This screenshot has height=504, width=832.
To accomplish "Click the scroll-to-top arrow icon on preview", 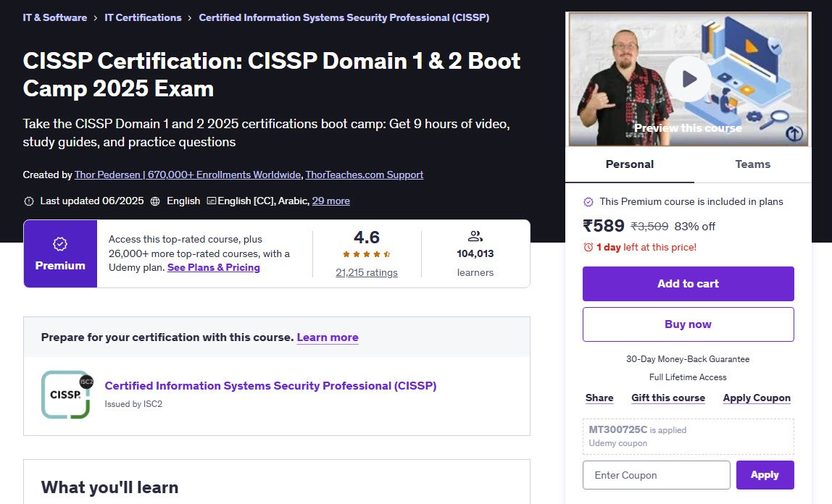I will 794,133.
